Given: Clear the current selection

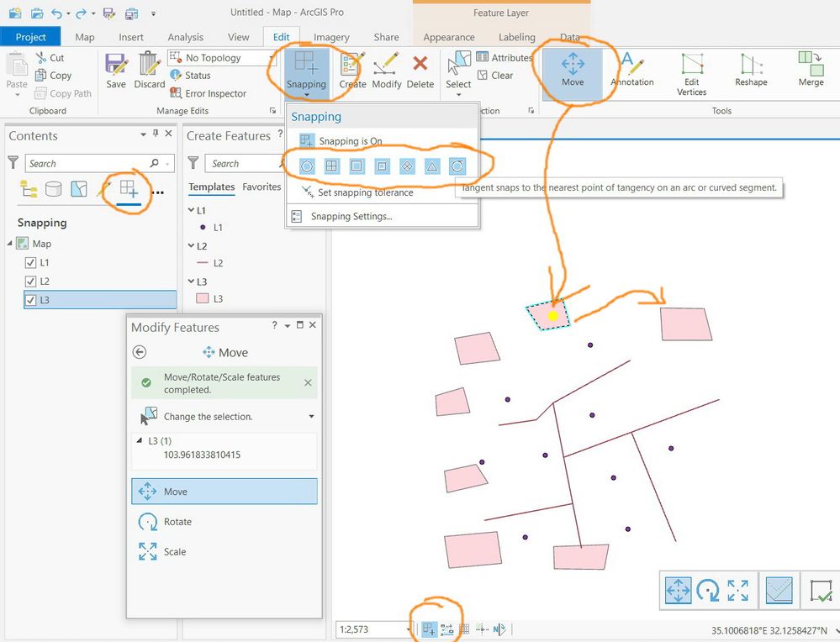Looking at the screenshot, I should (495, 76).
